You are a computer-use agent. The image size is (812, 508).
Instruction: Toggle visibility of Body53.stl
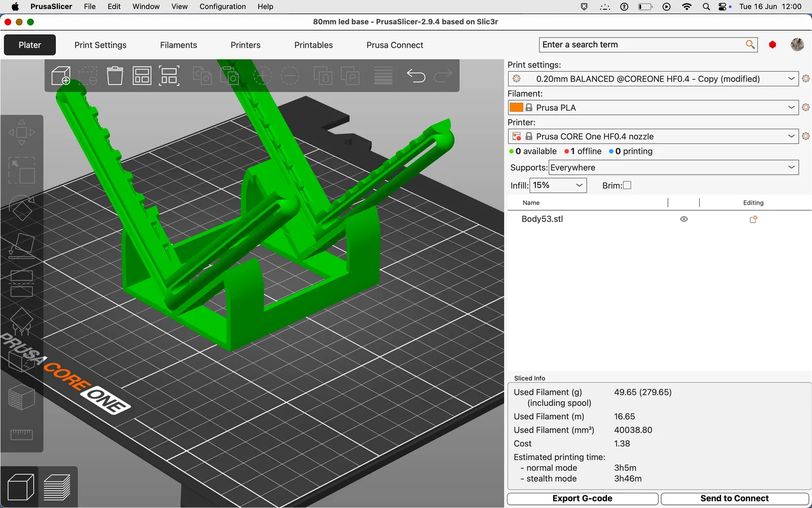684,219
